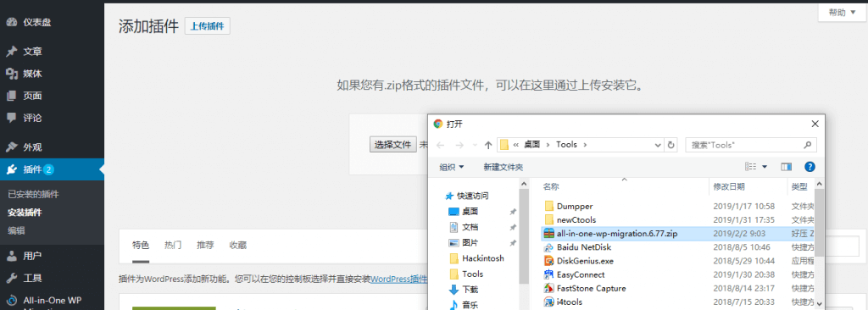This screenshot has height=310, width=868.
Task: Open plugin Editor (编辑) submenu
Action: coord(17,230)
